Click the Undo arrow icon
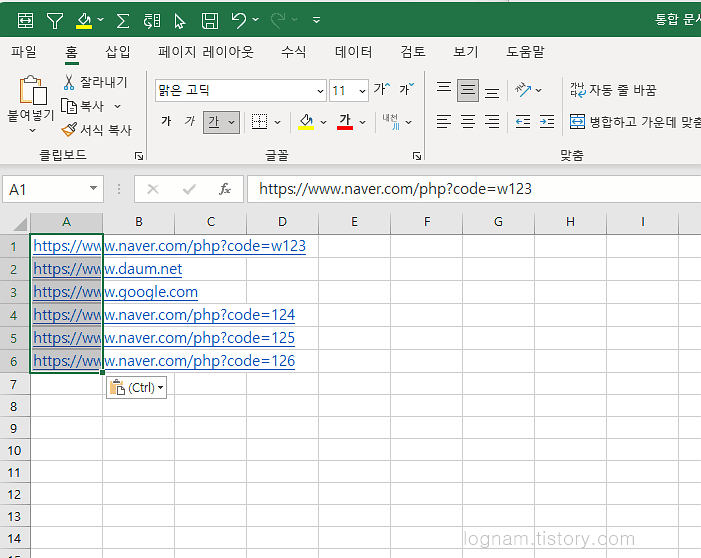 (x=239, y=20)
